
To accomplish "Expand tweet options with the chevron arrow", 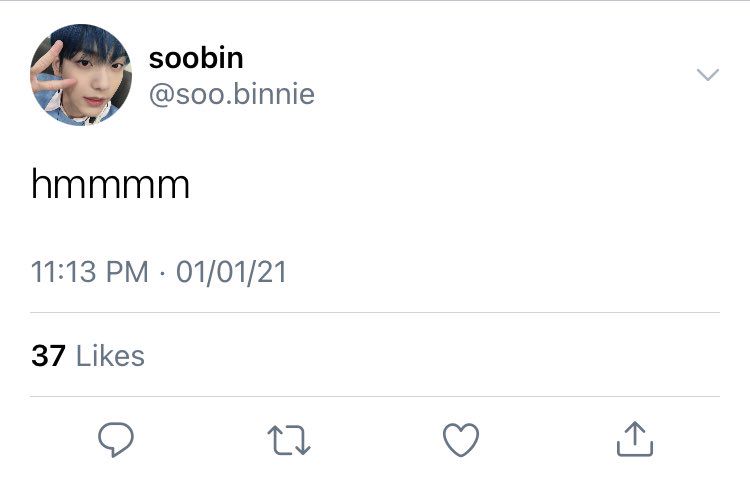I will click(x=707, y=75).
